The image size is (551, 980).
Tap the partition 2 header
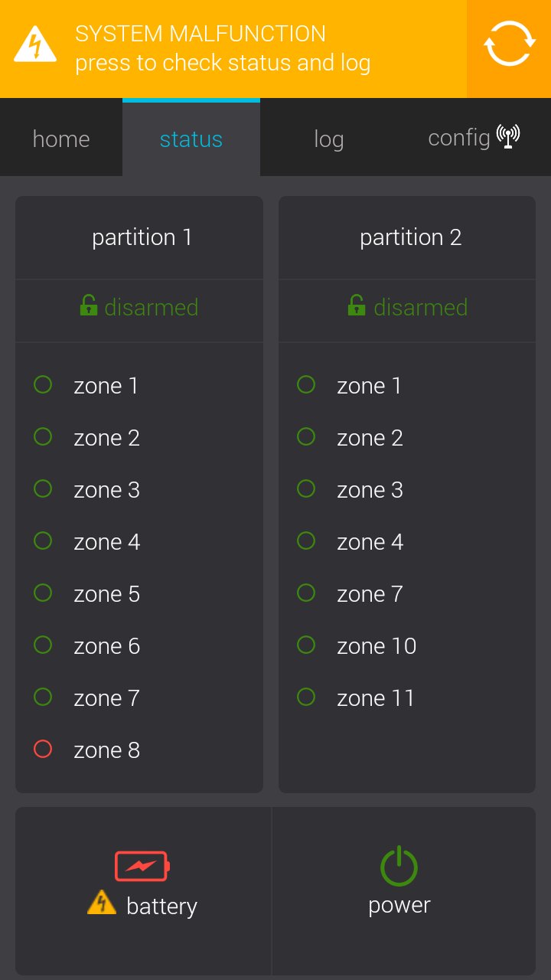point(410,237)
